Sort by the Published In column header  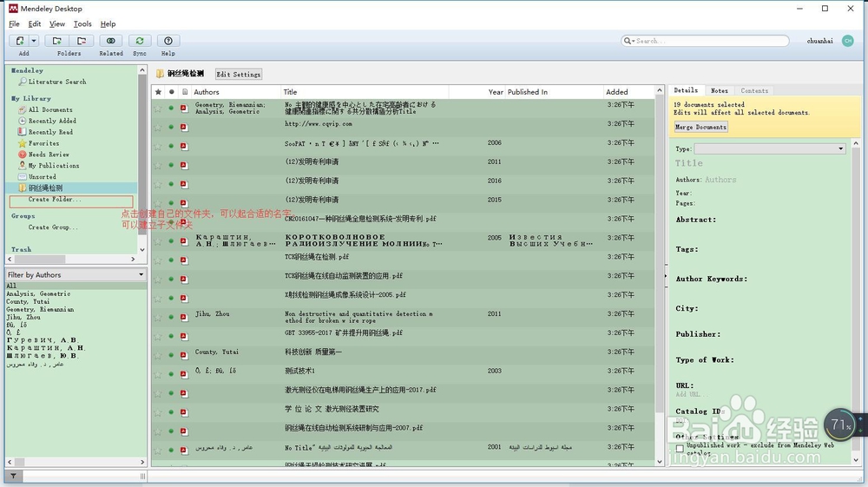pos(554,92)
